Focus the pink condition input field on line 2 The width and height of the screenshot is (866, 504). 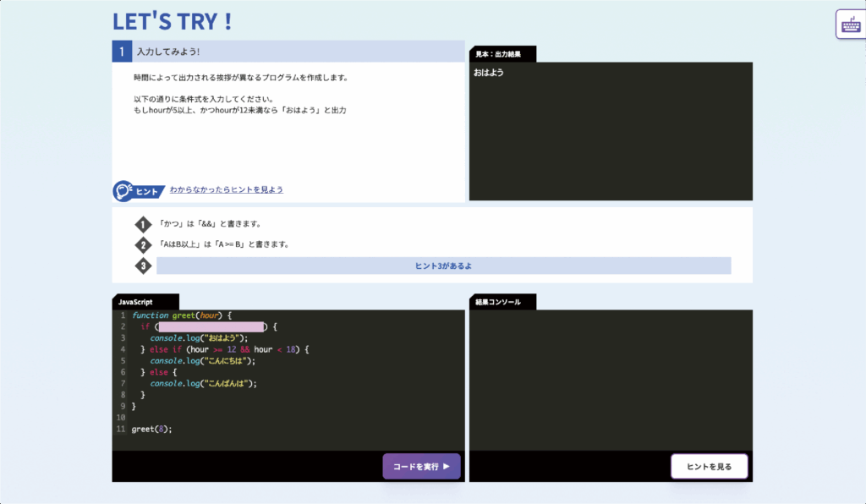pos(211,326)
